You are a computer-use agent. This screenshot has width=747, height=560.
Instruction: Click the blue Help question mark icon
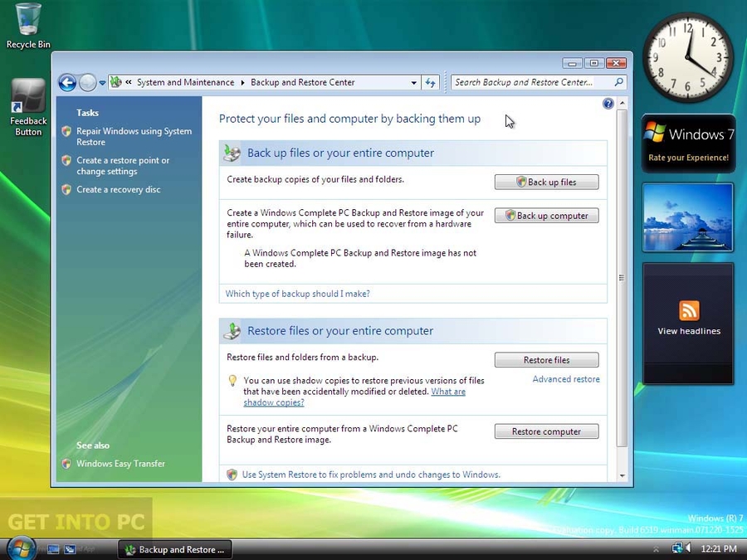(x=608, y=103)
